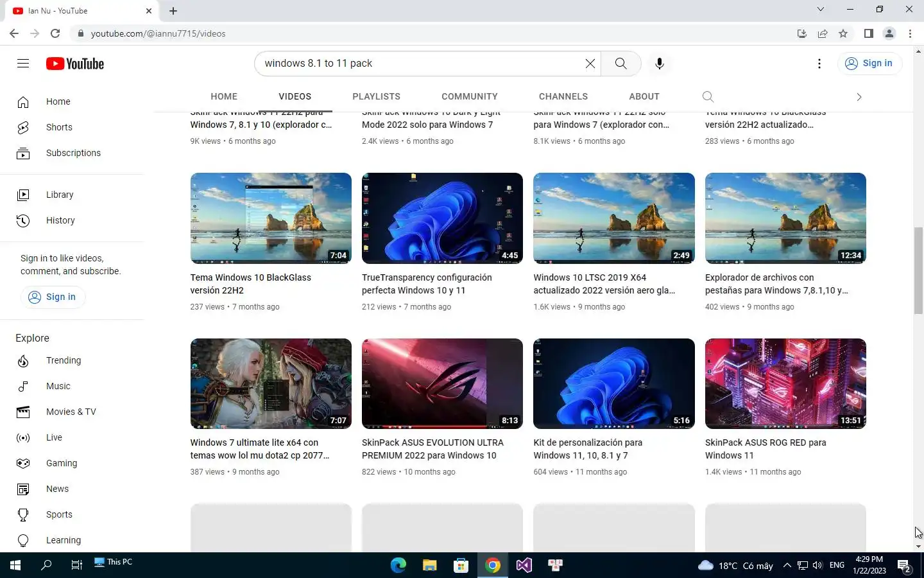Click the channel search magnifier icon
Viewport: 924px width, 578px height.
(708, 96)
